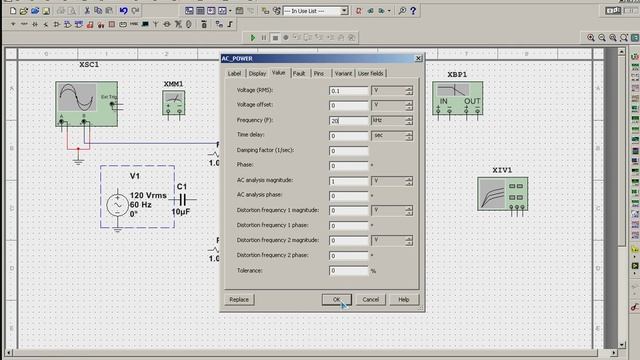Place a source component from toolbar
The image size is (640, 360).
point(13,24)
